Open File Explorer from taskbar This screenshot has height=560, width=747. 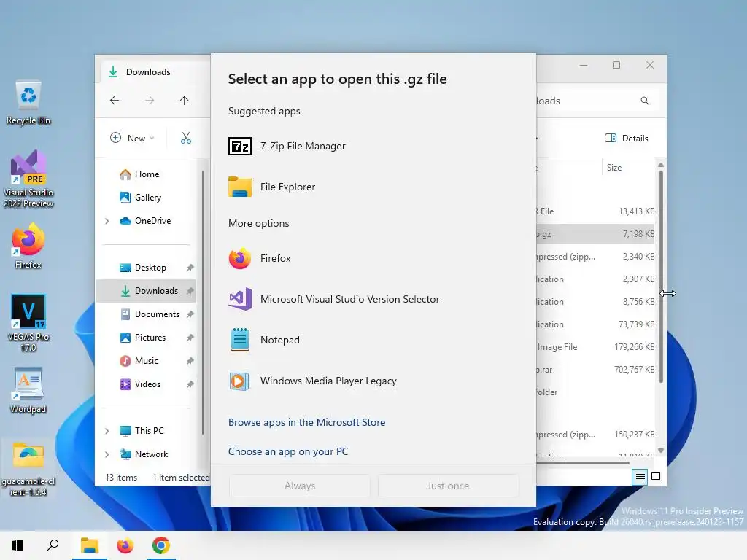[x=90, y=545]
